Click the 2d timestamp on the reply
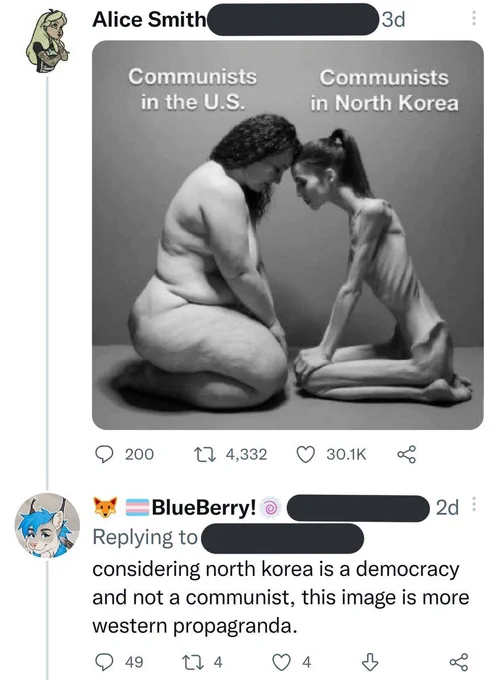 point(447,507)
